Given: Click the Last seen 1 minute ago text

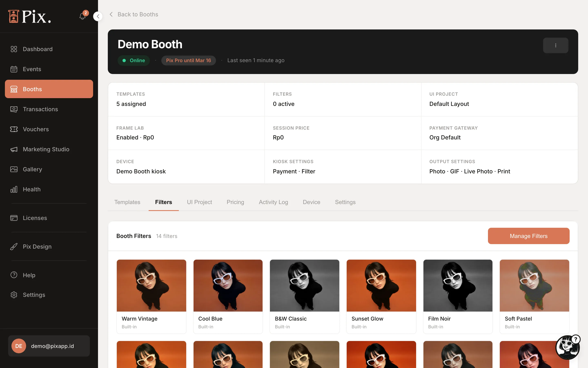Looking at the screenshot, I should (x=256, y=60).
